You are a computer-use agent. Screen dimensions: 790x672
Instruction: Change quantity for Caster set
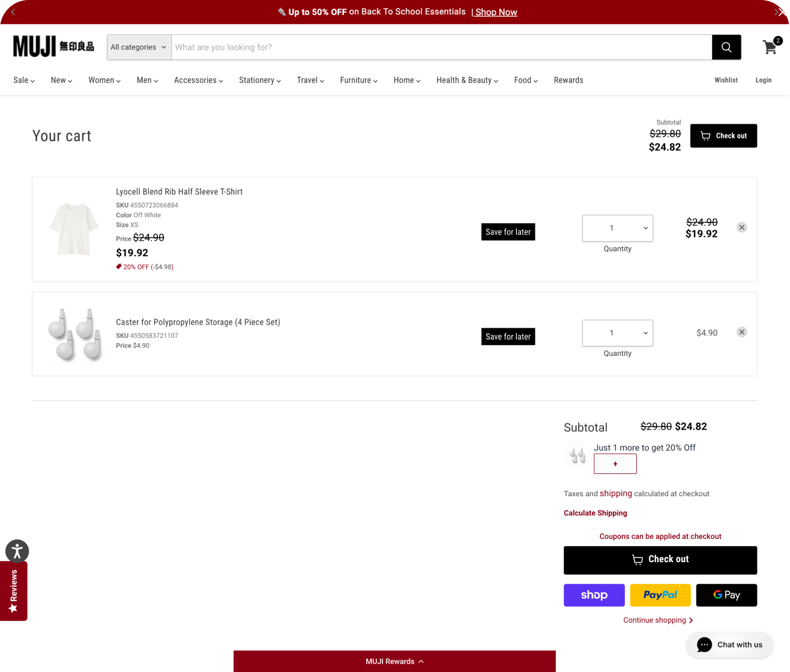(x=618, y=333)
